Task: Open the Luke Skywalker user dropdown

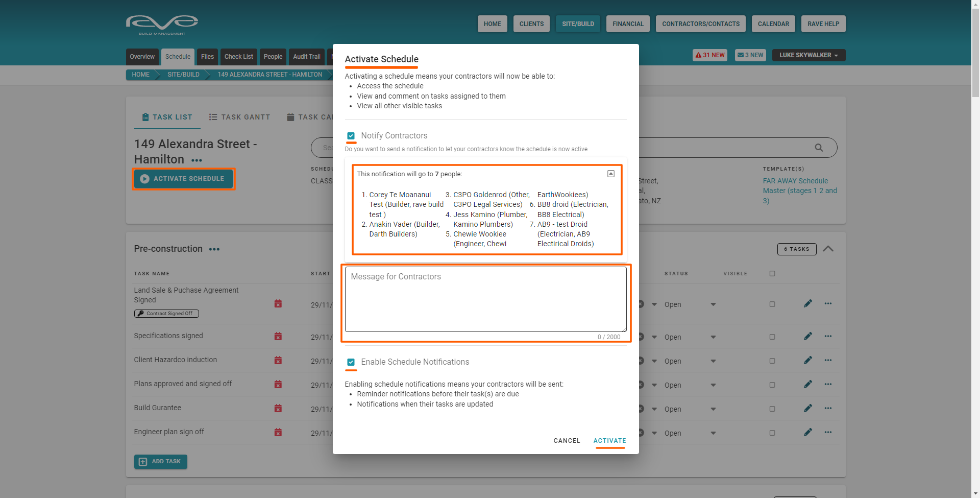Action: pos(808,55)
